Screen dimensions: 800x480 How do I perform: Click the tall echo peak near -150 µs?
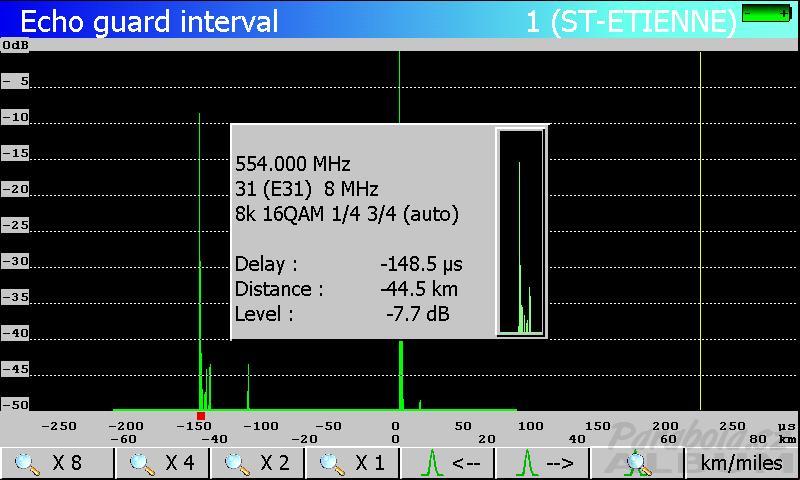pyautogui.click(x=199, y=260)
